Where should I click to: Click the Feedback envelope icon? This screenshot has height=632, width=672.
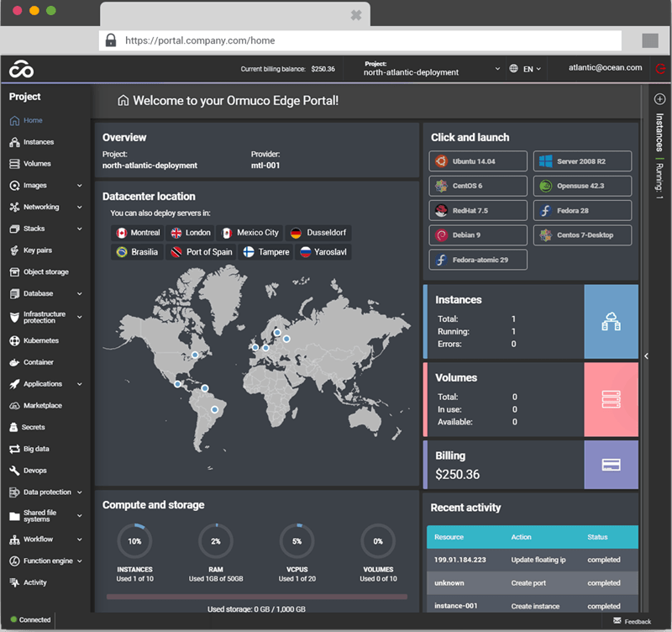(617, 620)
